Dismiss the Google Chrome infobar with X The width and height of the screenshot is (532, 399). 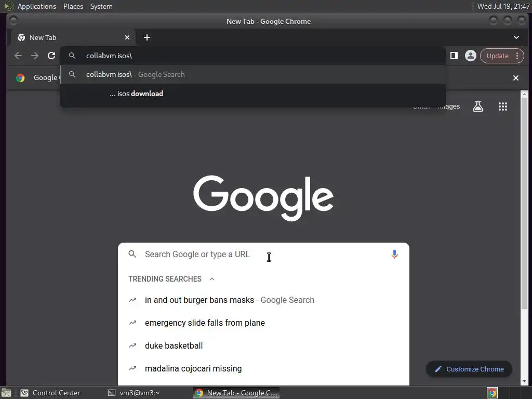click(516, 78)
